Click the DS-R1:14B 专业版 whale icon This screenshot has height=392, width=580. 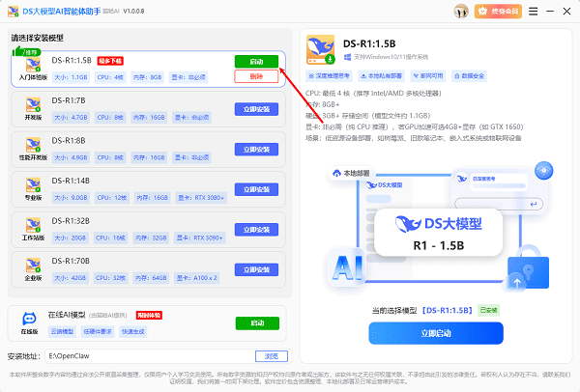click(33, 184)
